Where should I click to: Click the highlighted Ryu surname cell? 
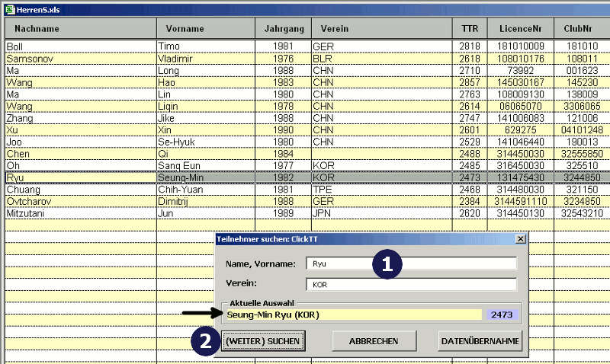tap(80, 177)
